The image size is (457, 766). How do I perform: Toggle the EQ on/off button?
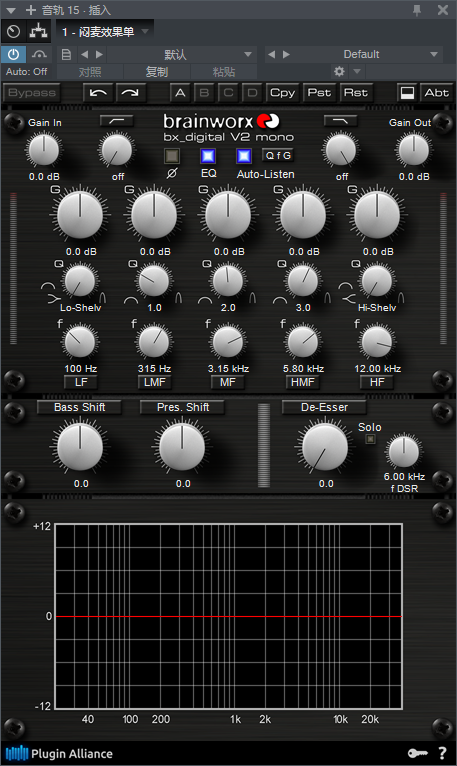(x=208, y=156)
